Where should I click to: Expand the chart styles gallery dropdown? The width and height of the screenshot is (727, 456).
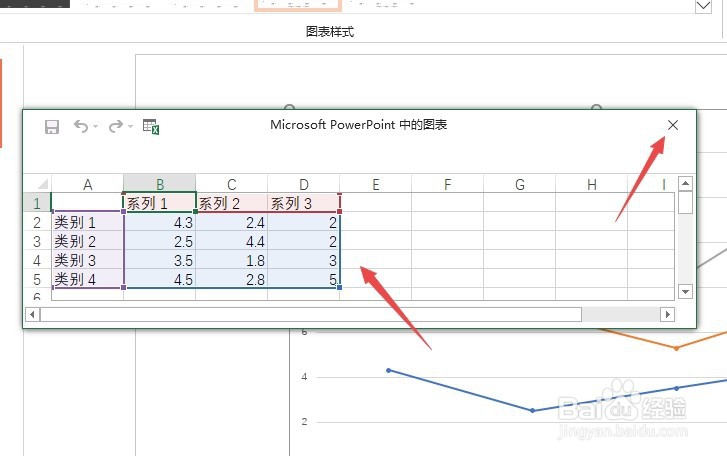click(x=703, y=6)
